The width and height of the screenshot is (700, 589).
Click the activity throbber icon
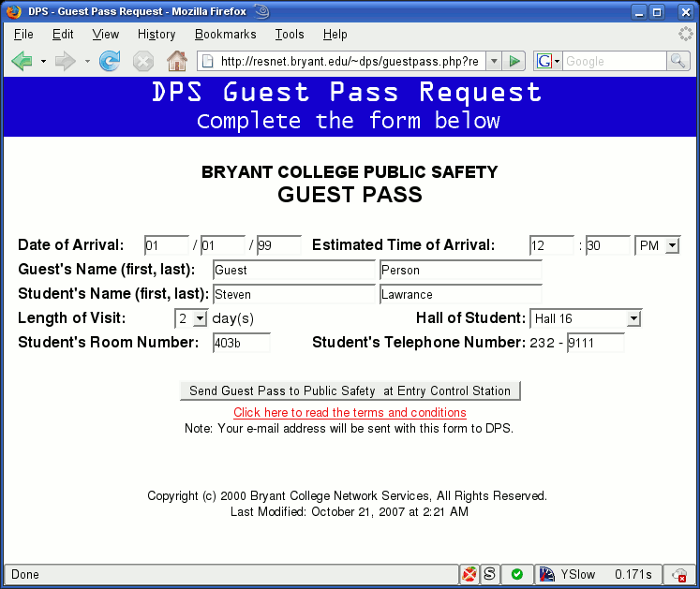[x=686, y=34]
